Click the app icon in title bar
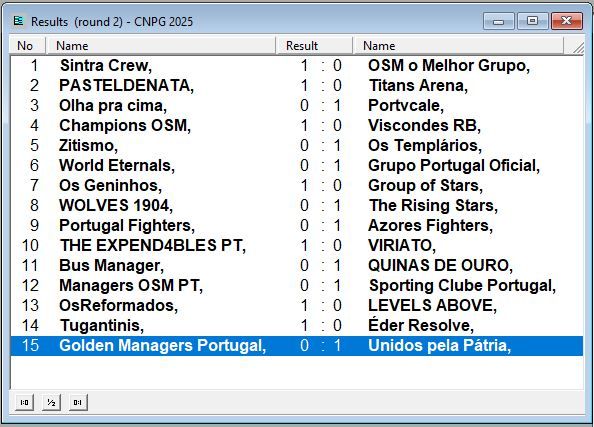Image resolution: width=594 pixels, height=427 pixels. [19, 21]
